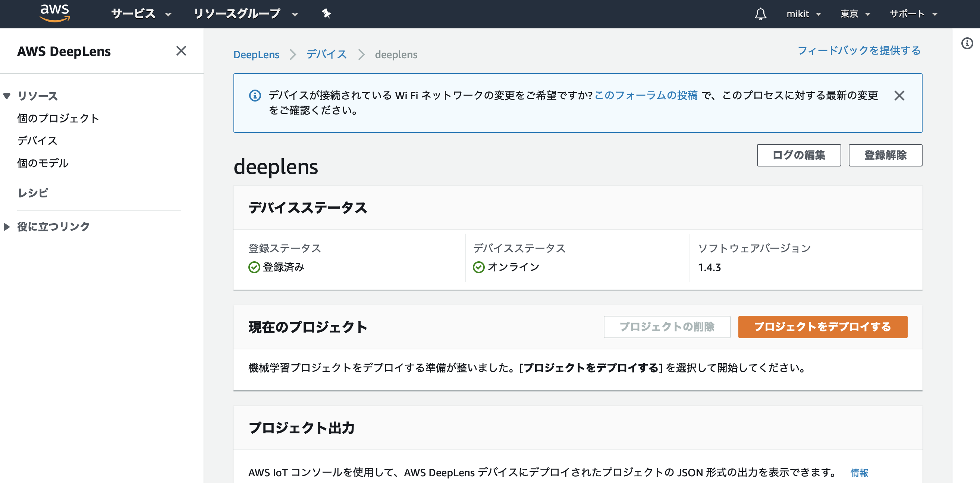
Task: Click the ソフトウェアバージョン label
Action: [754, 248]
